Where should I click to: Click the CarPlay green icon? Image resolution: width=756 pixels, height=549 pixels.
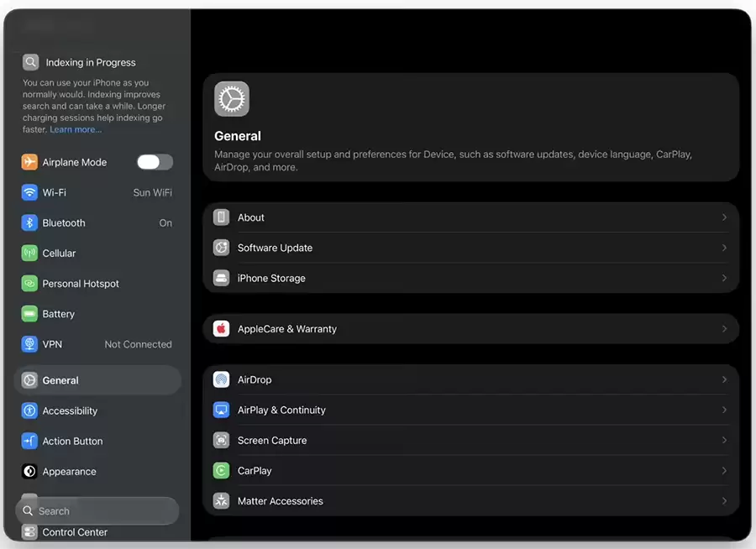coord(221,471)
